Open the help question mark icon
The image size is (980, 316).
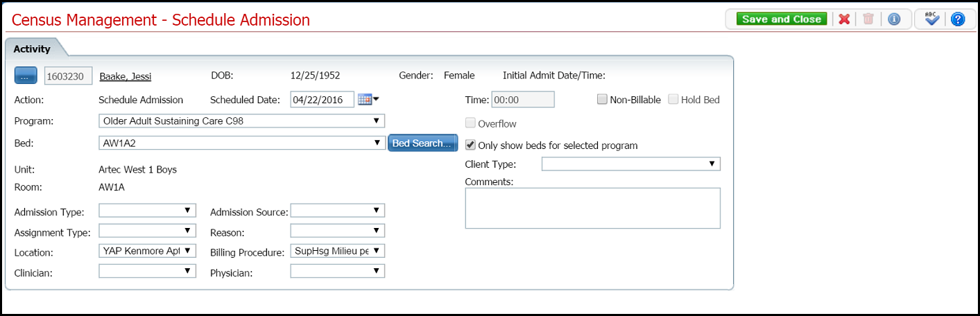tap(958, 19)
